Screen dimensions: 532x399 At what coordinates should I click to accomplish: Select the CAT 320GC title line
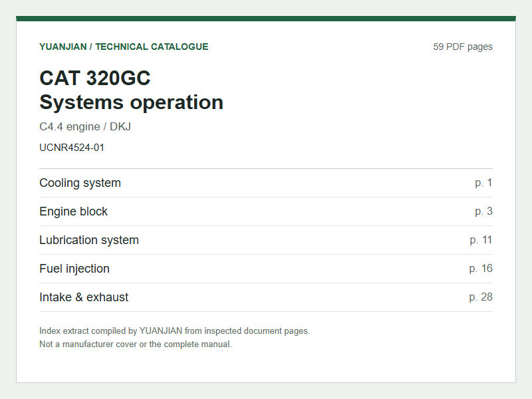95,78
